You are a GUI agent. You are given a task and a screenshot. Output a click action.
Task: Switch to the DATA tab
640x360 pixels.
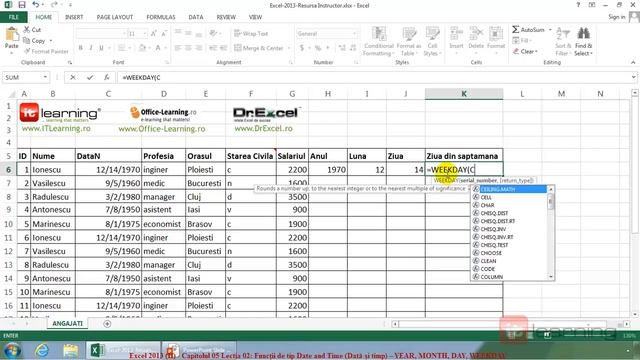[196, 17]
